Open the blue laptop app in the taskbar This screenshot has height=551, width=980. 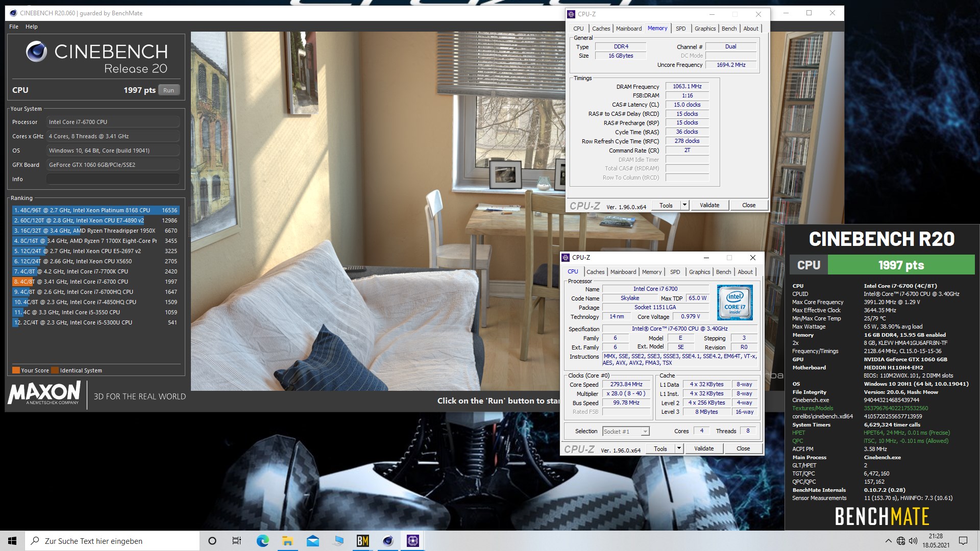click(x=338, y=541)
